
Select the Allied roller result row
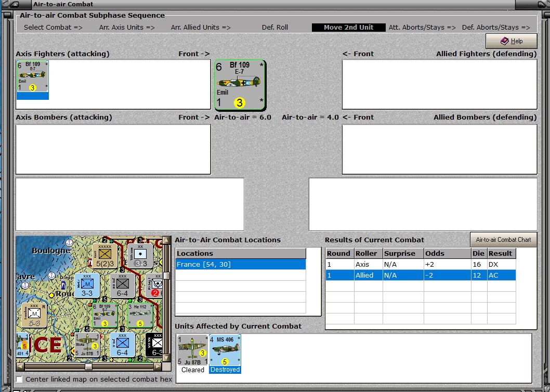(x=421, y=275)
